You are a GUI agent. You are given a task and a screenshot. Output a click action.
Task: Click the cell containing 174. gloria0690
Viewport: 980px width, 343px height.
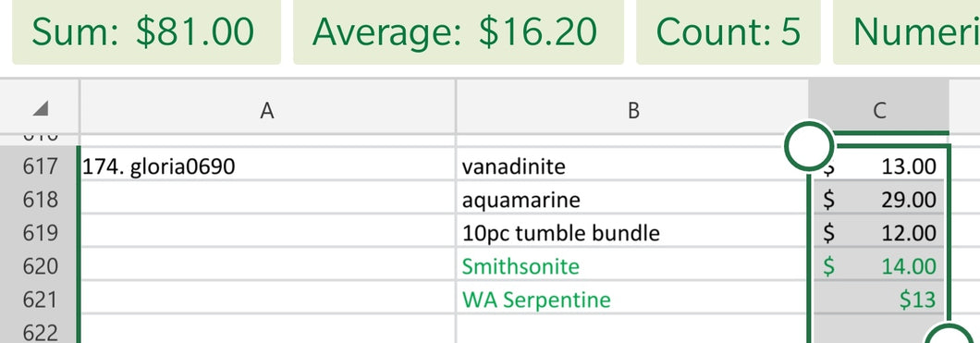point(267,166)
